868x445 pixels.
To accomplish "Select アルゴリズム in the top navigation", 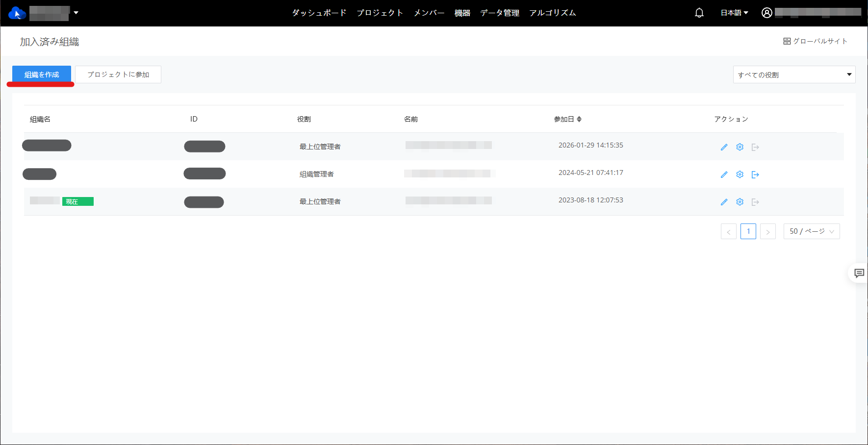I will 552,13.
